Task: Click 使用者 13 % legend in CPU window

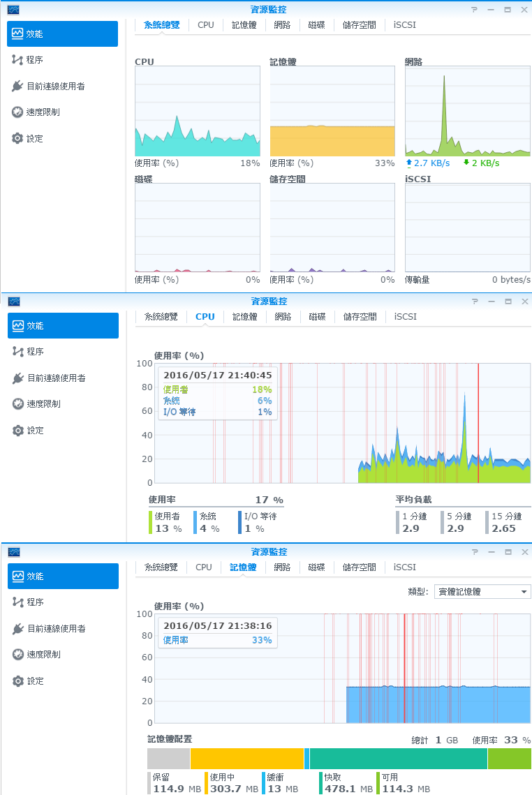Action: pos(166,523)
